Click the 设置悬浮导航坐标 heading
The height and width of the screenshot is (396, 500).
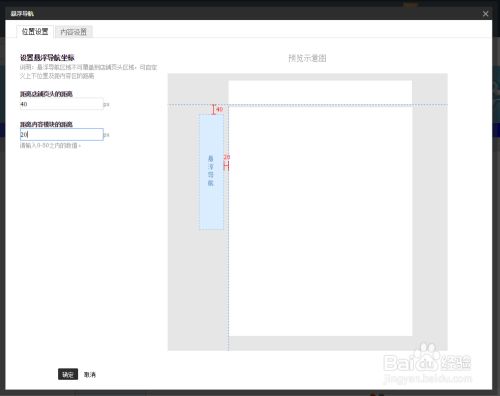(x=47, y=58)
